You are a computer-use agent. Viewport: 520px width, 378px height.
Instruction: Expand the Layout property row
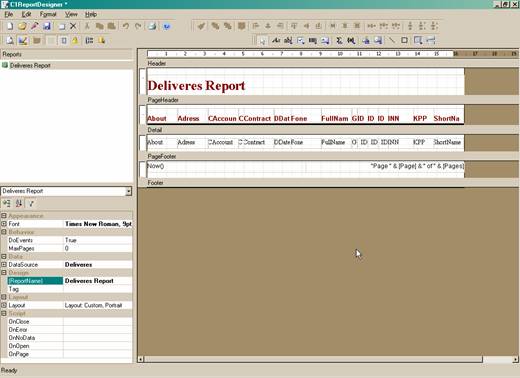click(x=4, y=305)
